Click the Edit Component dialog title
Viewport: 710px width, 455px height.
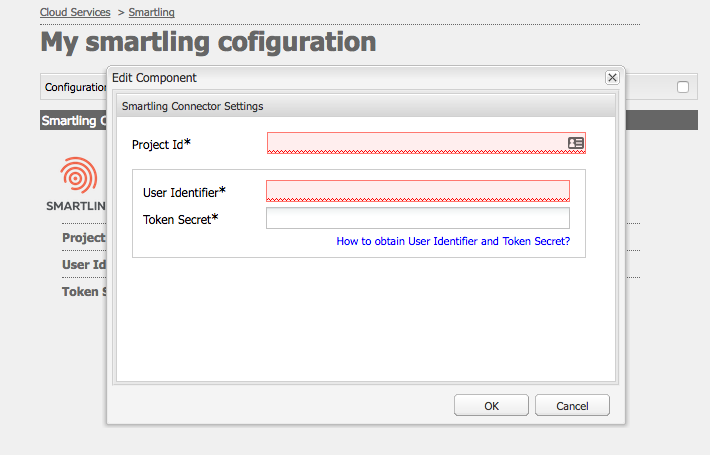click(154, 78)
